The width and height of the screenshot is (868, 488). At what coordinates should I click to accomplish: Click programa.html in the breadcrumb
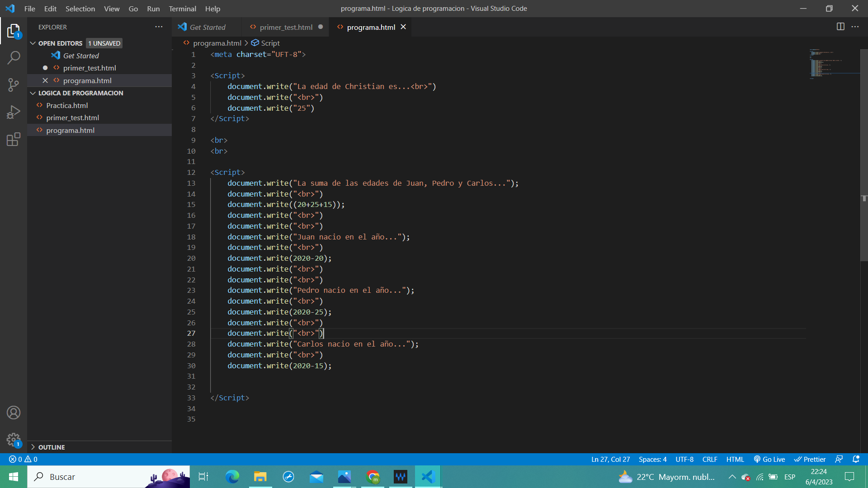click(217, 43)
